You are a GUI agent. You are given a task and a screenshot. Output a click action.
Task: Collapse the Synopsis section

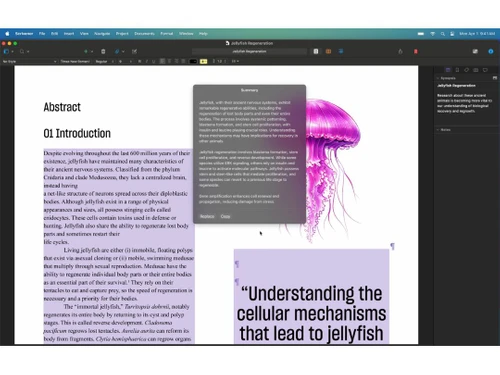438,78
